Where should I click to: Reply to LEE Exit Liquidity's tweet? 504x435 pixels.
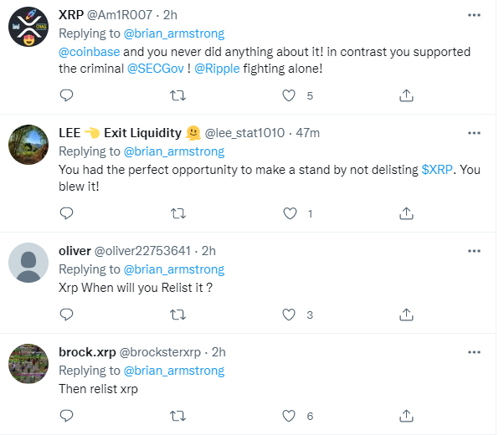click(66, 213)
